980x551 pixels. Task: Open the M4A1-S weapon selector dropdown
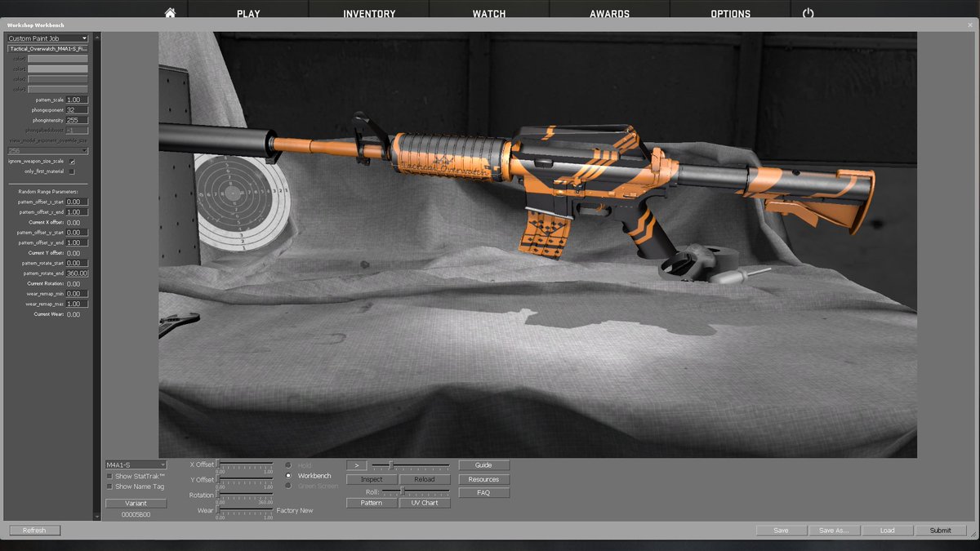(136, 464)
